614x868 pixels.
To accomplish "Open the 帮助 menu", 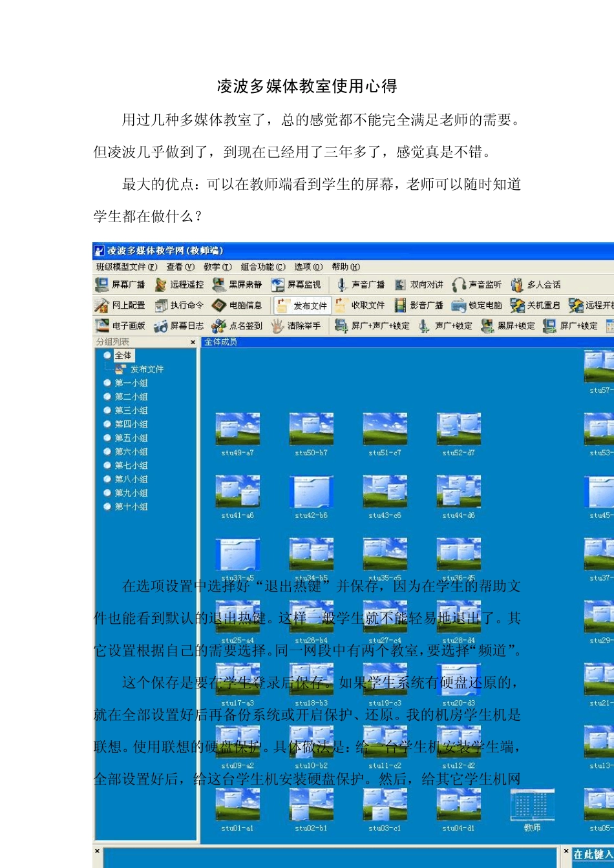I will (346, 267).
